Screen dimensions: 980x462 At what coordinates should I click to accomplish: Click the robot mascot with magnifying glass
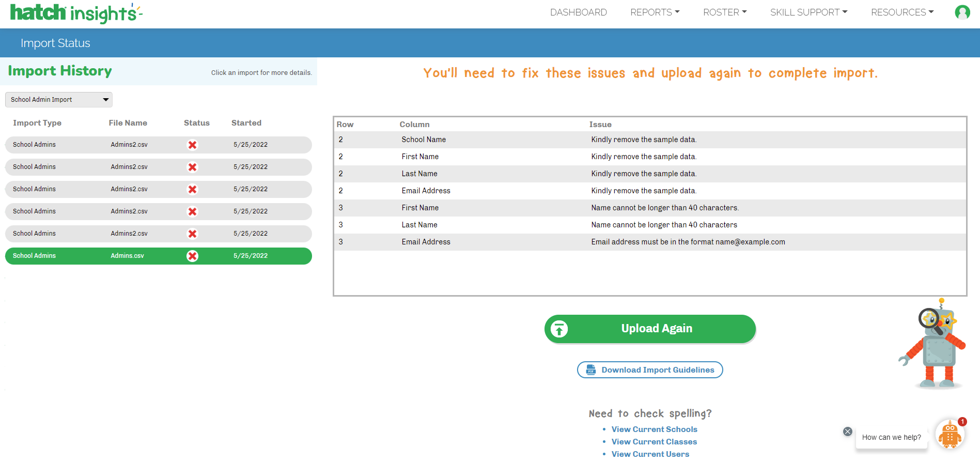pyautogui.click(x=934, y=344)
